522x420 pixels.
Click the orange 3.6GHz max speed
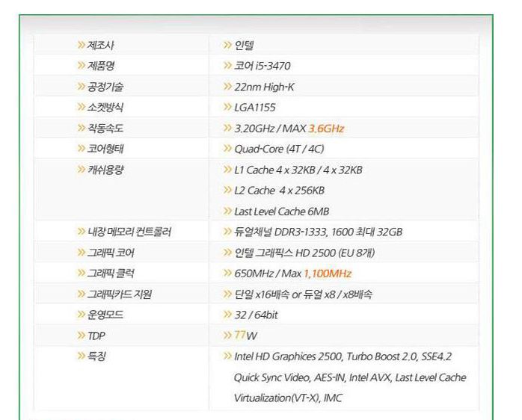pyautogui.click(x=326, y=129)
